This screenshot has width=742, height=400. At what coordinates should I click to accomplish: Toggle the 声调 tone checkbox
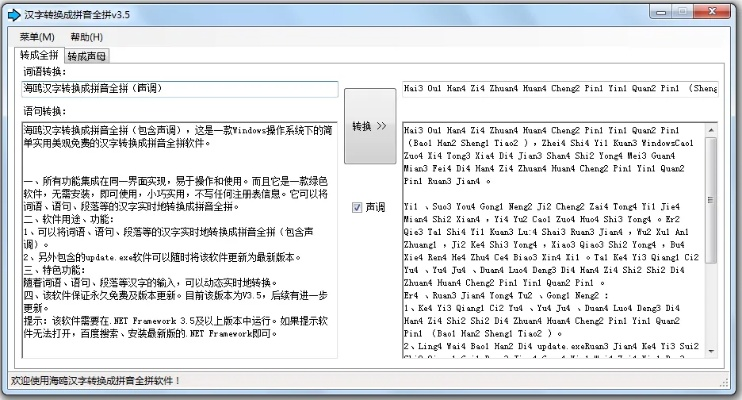pyautogui.click(x=357, y=207)
